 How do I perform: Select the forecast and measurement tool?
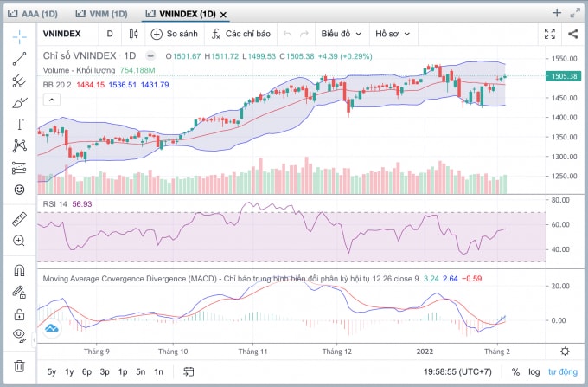[20, 168]
